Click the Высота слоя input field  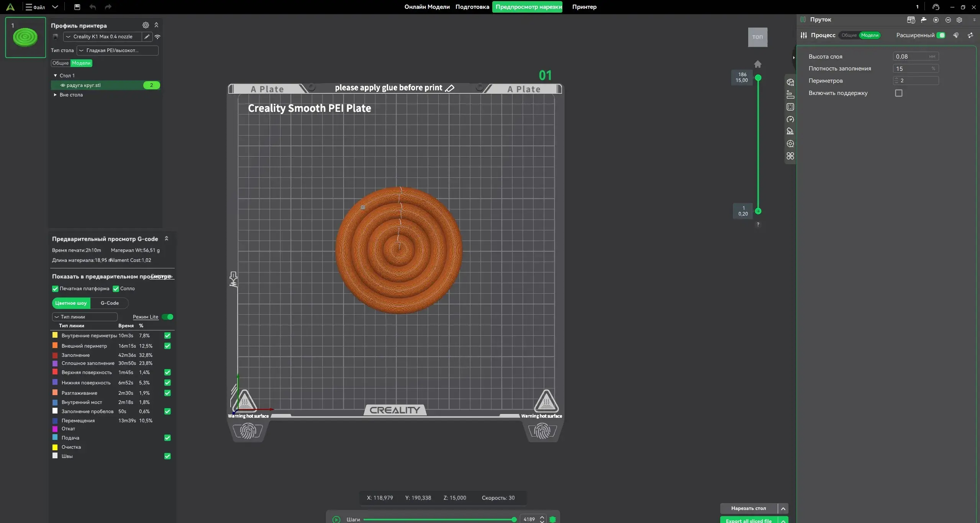(916, 57)
